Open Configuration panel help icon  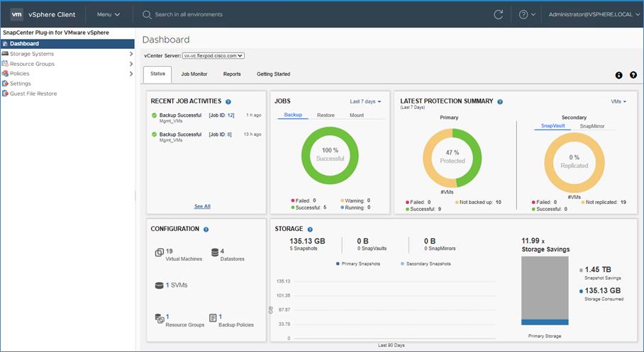pos(206,229)
